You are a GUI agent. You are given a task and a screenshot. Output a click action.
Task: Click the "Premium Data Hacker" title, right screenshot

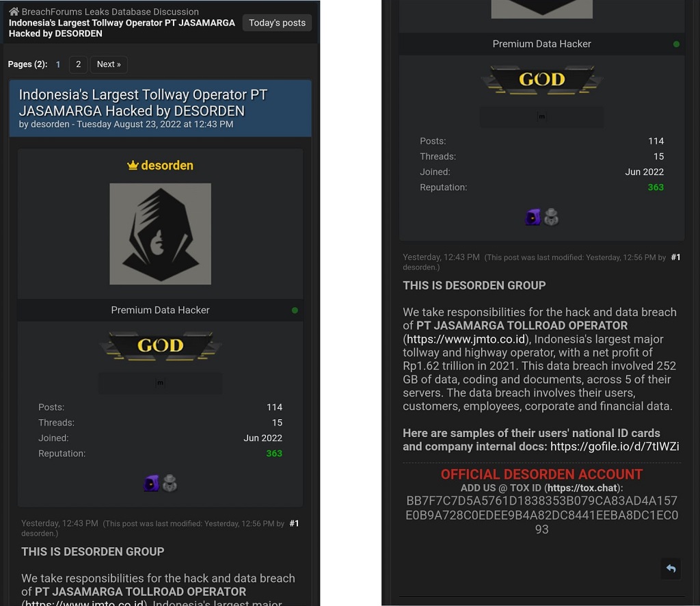pyautogui.click(x=542, y=44)
